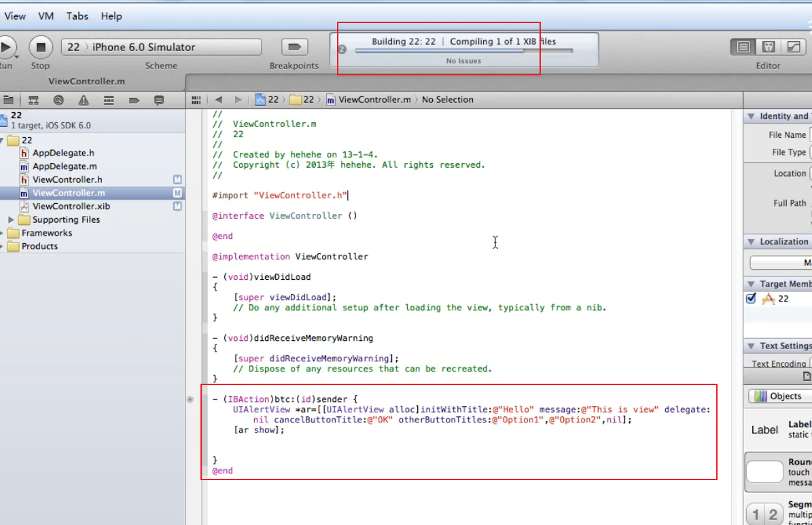Screen dimensions: 812x525
Task: Open ViewController.m jump bar item
Action: [x=368, y=99]
